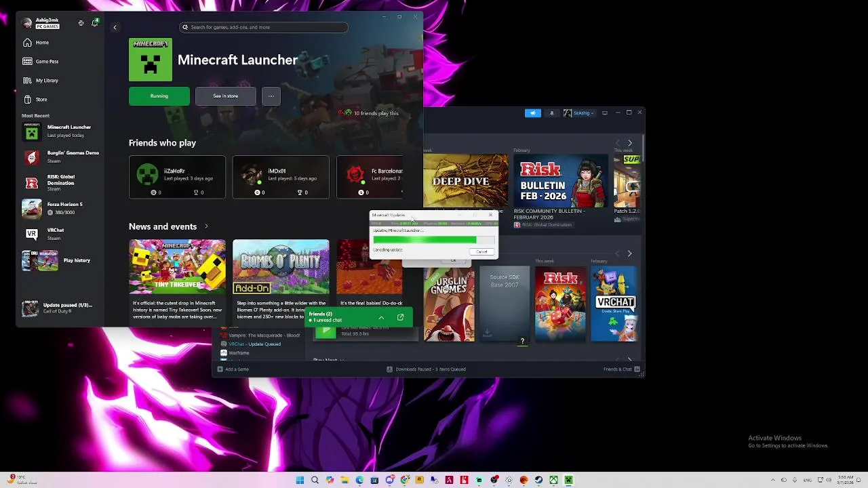This screenshot has width=868, height=488.
Task: Open Source SDK Base 2007 tile
Action: 505,304
